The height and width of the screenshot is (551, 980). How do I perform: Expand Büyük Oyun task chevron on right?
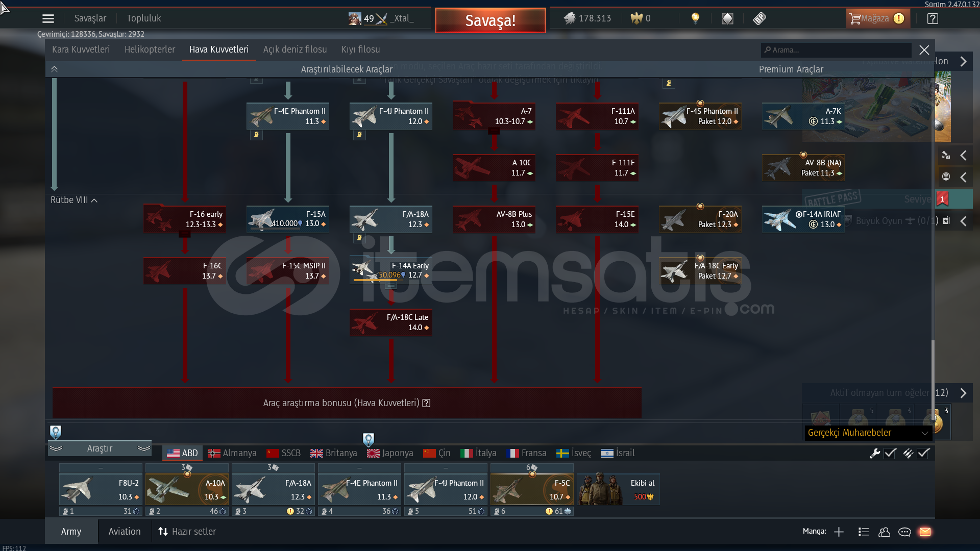963,221
